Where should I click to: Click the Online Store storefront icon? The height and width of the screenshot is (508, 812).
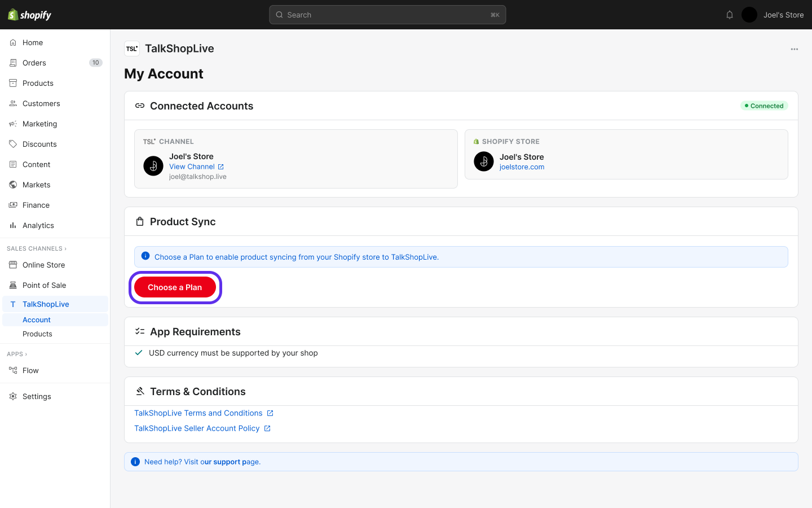point(13,265)
